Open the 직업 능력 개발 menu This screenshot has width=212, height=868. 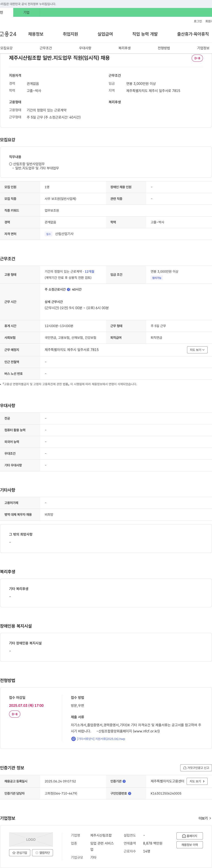click(x=145, y=34)
